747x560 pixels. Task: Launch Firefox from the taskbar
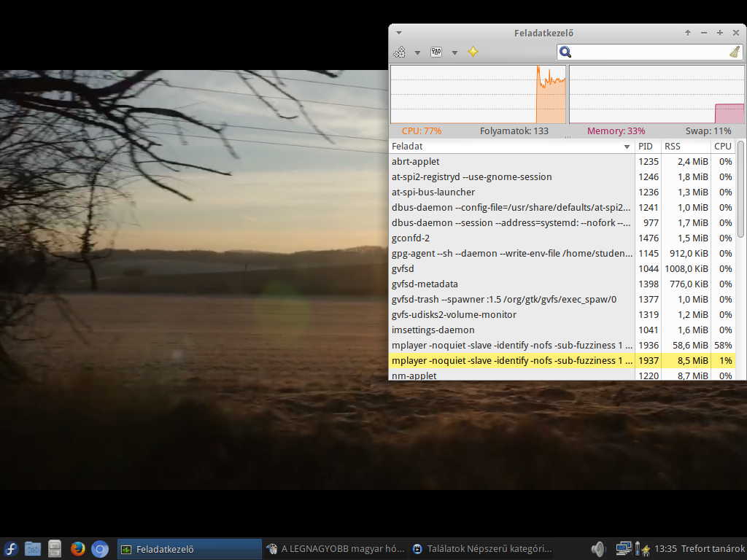[x=77, y=549]
